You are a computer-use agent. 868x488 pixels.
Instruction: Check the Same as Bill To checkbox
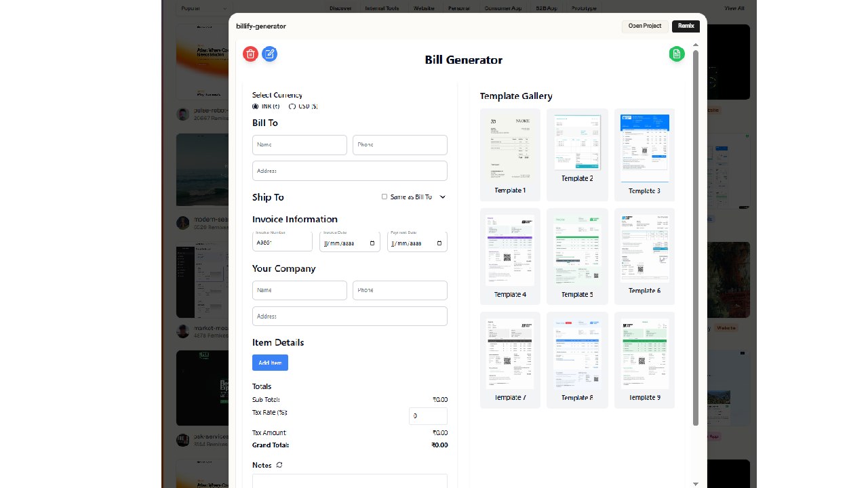tap(384, 197)
